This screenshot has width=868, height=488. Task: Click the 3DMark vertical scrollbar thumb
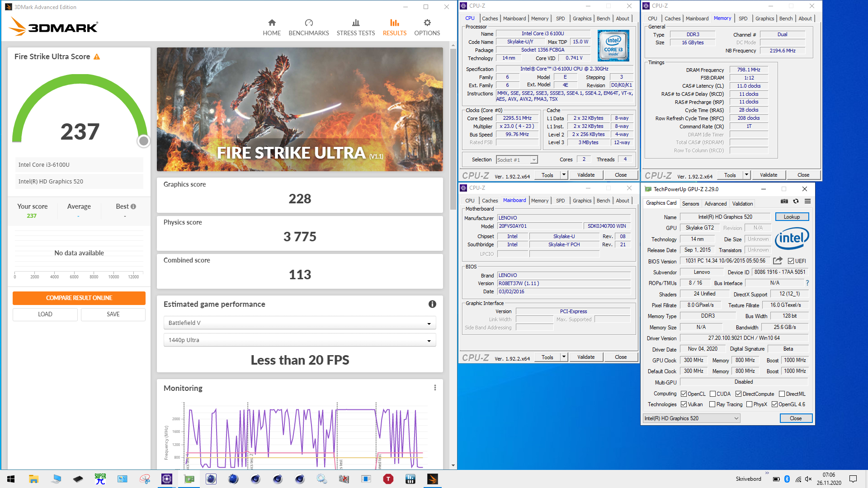coord(453,129)
